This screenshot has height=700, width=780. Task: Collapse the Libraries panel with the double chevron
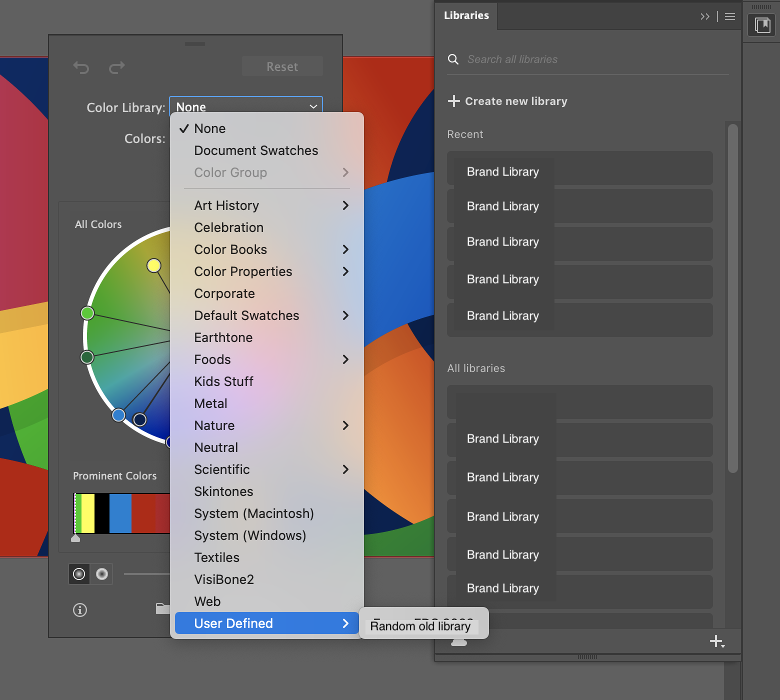point(705,16)
